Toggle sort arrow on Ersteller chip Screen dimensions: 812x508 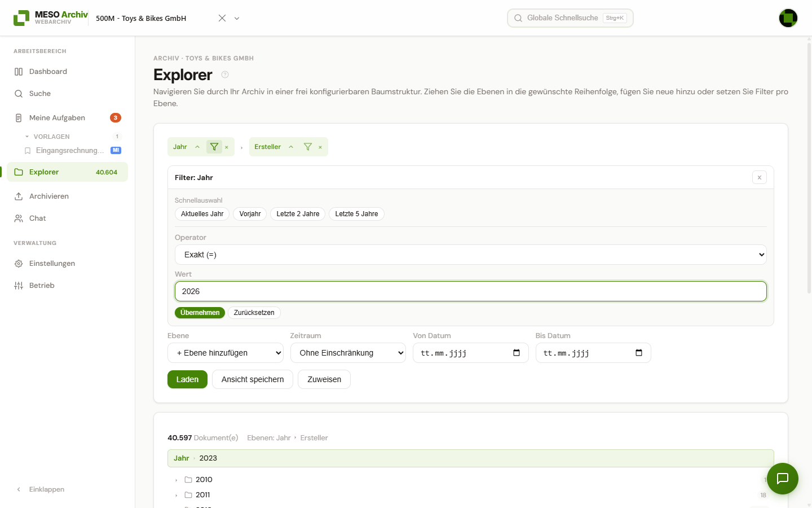coord(291,147)
